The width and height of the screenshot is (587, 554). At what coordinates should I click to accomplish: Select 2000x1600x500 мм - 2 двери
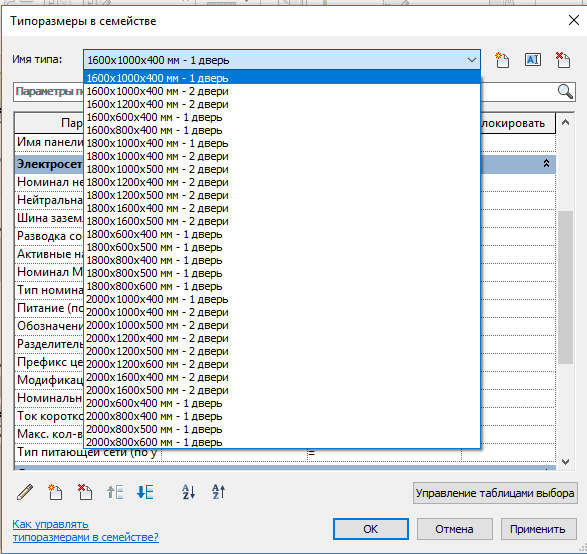point(282,390)
